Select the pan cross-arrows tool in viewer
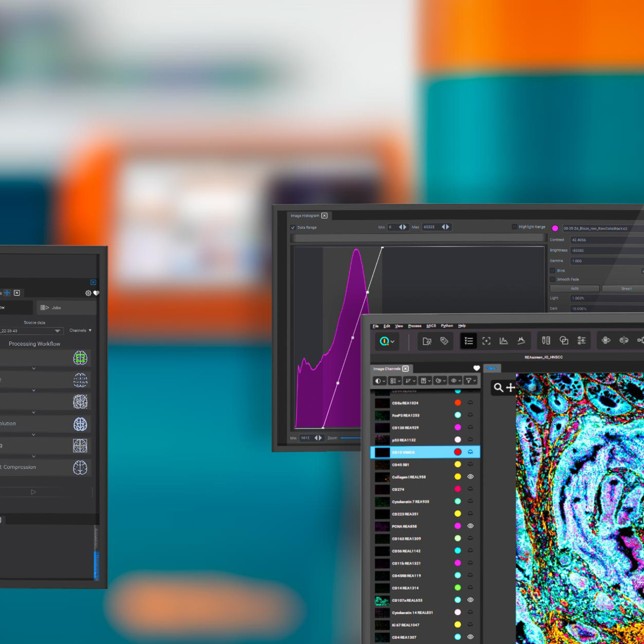Viewport: 644px width, 644px height. [511, 388]
